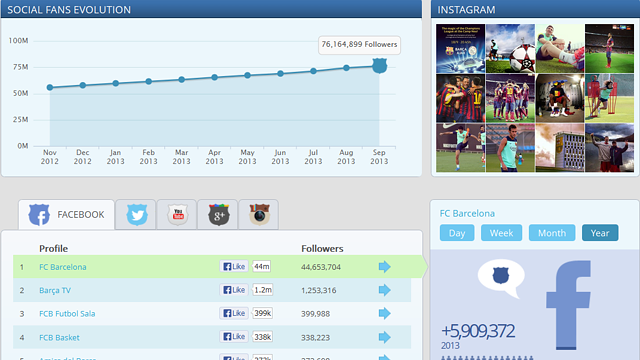
Task: Select the Week period toggle
Action: coord(501,233)
